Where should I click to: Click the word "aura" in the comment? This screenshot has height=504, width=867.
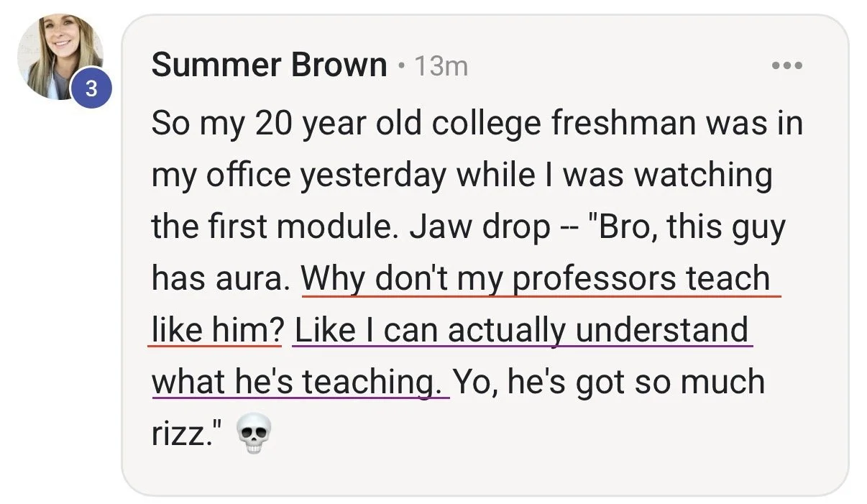coord(244,279)
